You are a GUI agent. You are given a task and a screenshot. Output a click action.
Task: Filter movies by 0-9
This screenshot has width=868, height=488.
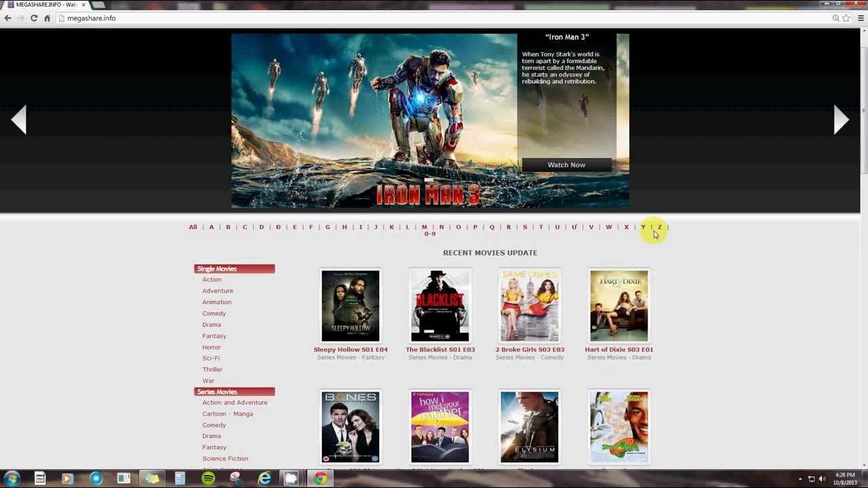point(430,234)
